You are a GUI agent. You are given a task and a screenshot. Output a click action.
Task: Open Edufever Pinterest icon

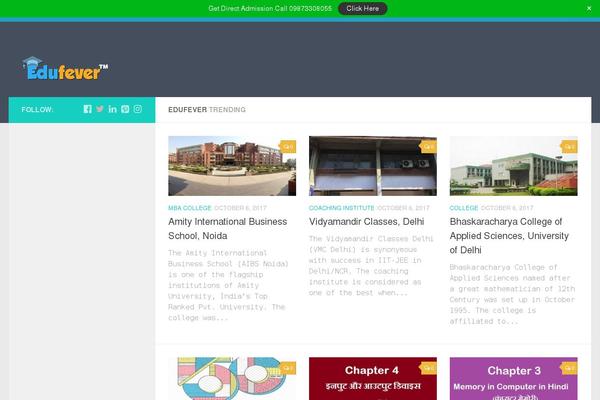pos(125,109)
